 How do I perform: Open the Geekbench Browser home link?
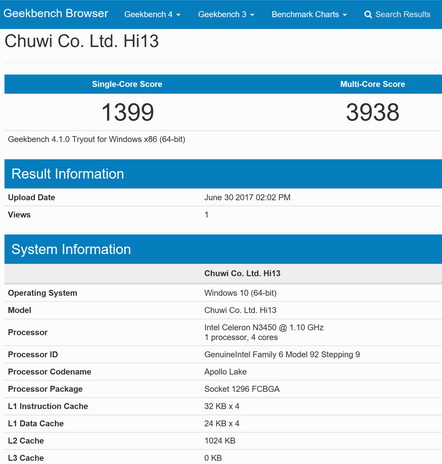(x=56, y=14)
